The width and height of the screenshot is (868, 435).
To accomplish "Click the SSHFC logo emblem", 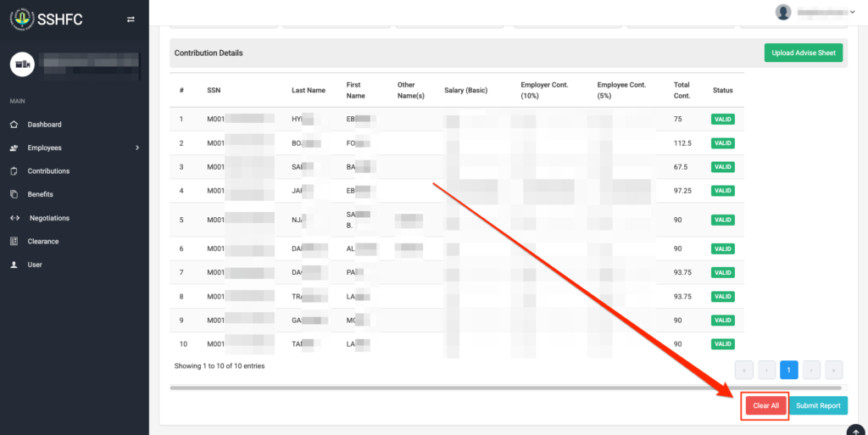I will (x=21, y=19).
